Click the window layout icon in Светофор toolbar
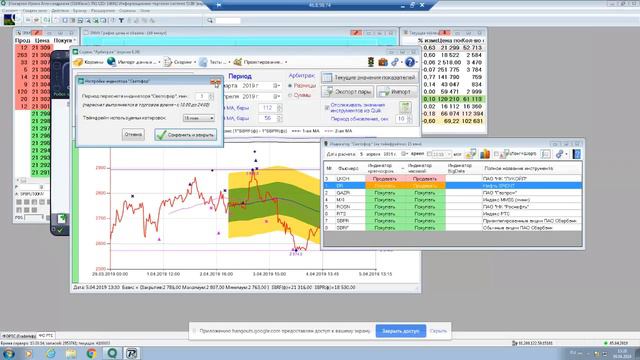 pyautogui.click(x=545, y=154)
